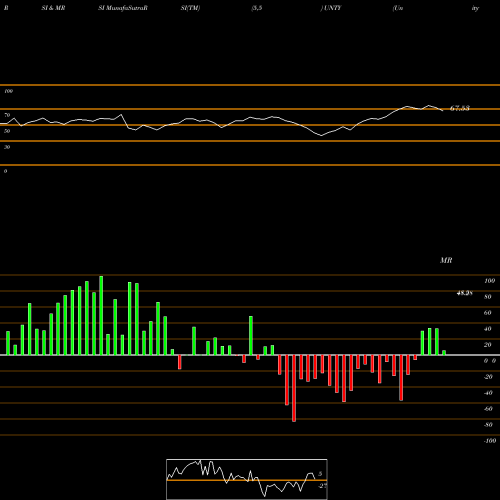Open the mini overview chart thumbnail
500x500 pixels.
[247, 479]
